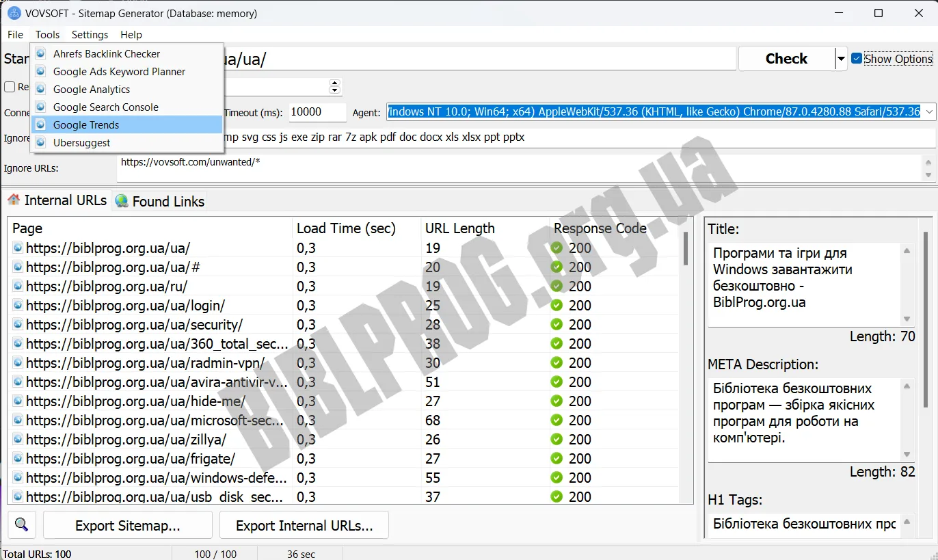The width and height of the screenshot is (938, 560).
Task: Click the H1 Tags text box
Action: [804, 524]
